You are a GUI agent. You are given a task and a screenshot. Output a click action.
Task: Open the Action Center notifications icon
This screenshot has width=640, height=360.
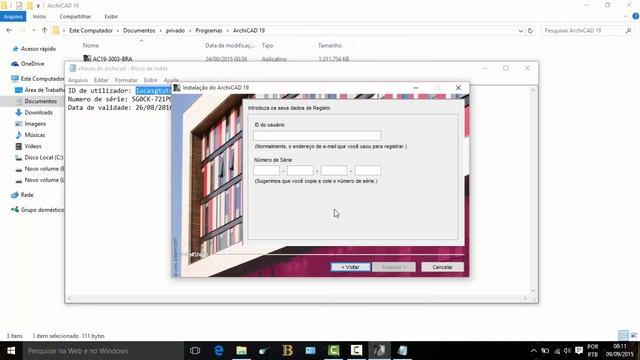pos(579,351)
